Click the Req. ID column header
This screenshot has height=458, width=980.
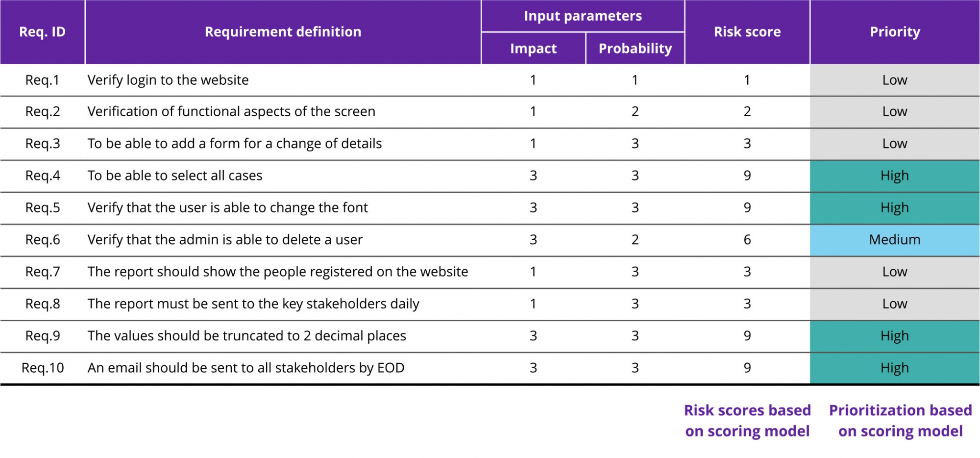[42, 32]
